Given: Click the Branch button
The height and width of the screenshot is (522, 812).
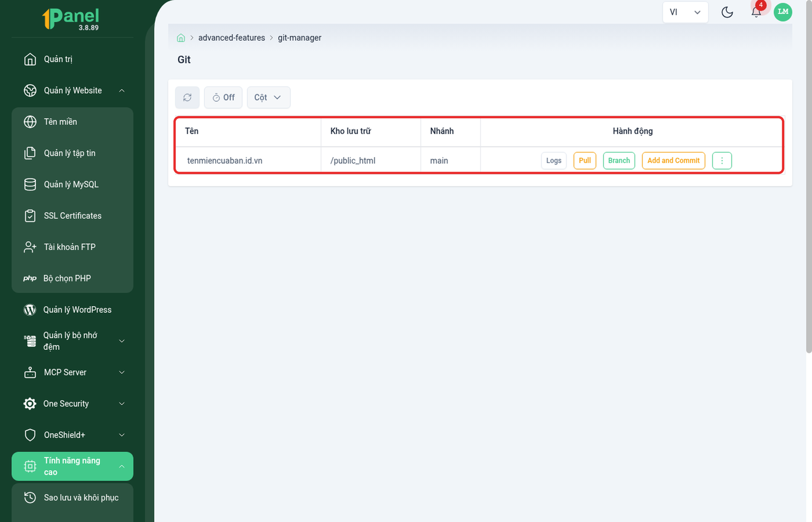Looking at the screenshot, I should coord(619,161).
